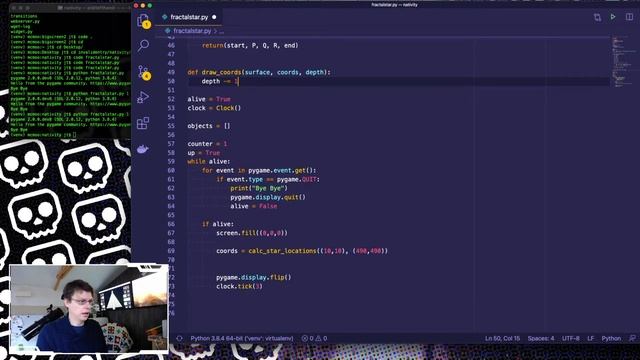Click the 'return(start, P, Q, R, end)' line

(x=250, y=46)
